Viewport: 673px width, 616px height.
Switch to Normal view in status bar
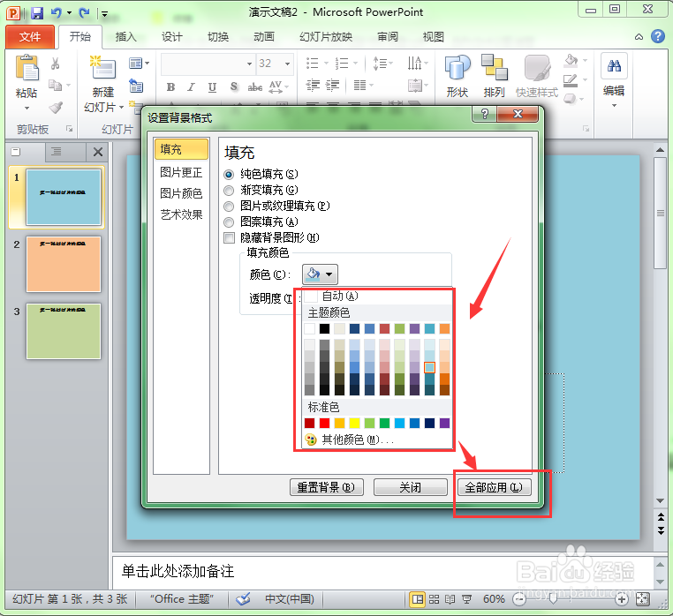pos(417,599)
